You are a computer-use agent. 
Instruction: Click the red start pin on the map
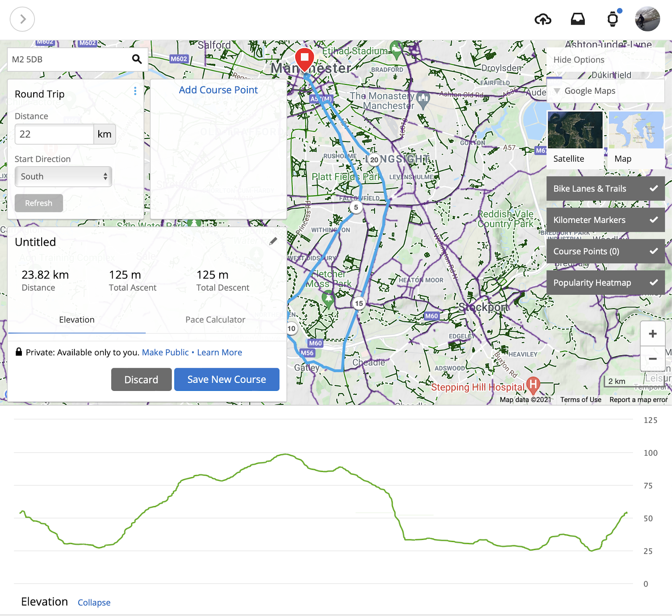click(x=304, y=60)
